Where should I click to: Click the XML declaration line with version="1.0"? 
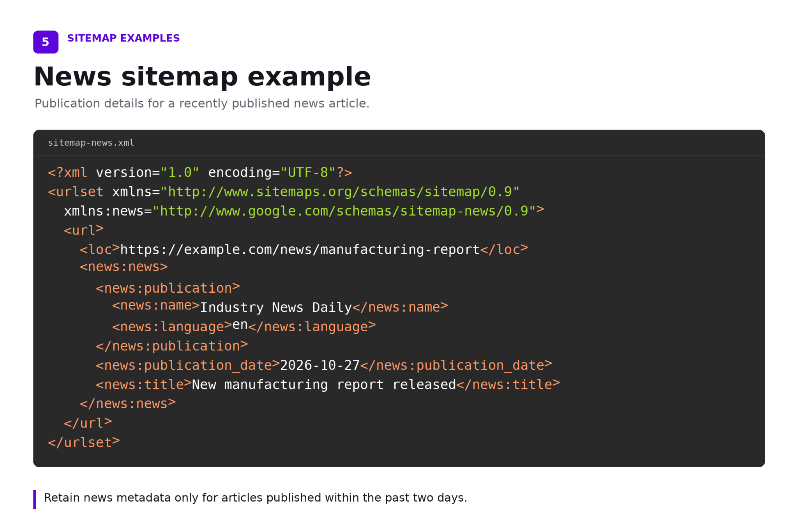(200, 172)
